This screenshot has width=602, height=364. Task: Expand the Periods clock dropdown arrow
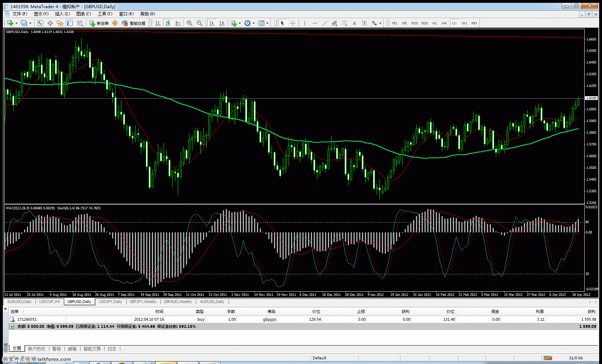[x=253, y=23]
